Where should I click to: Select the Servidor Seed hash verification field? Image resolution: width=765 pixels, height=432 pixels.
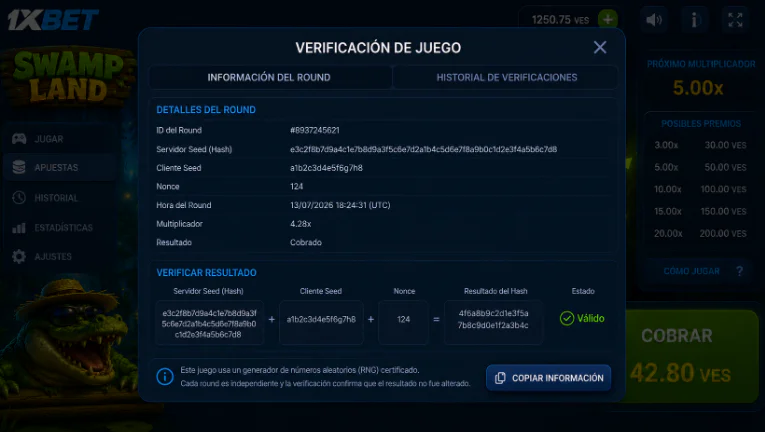point(209,323)
